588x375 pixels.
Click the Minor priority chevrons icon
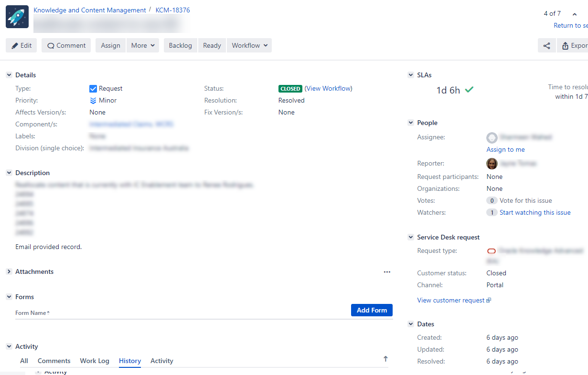pyautogui.click(x=93, y=101)
